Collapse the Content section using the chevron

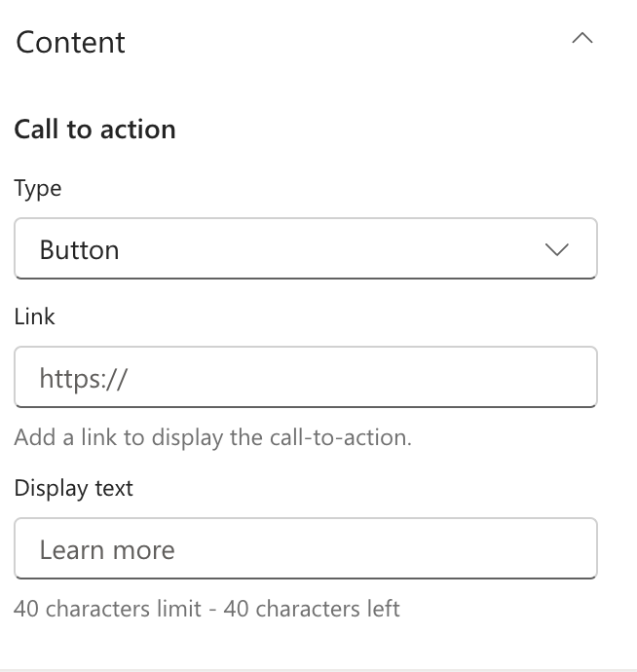click(582, 40)
